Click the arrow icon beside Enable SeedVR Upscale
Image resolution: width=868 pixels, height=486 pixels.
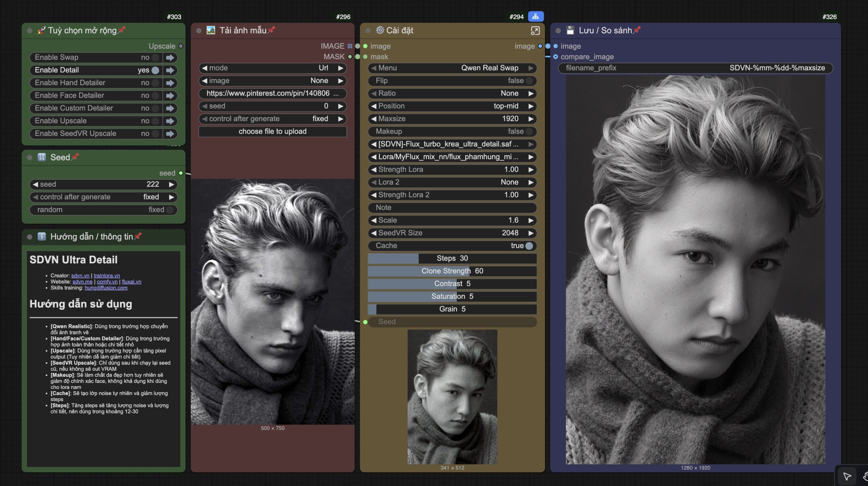(x=170, y=134)
